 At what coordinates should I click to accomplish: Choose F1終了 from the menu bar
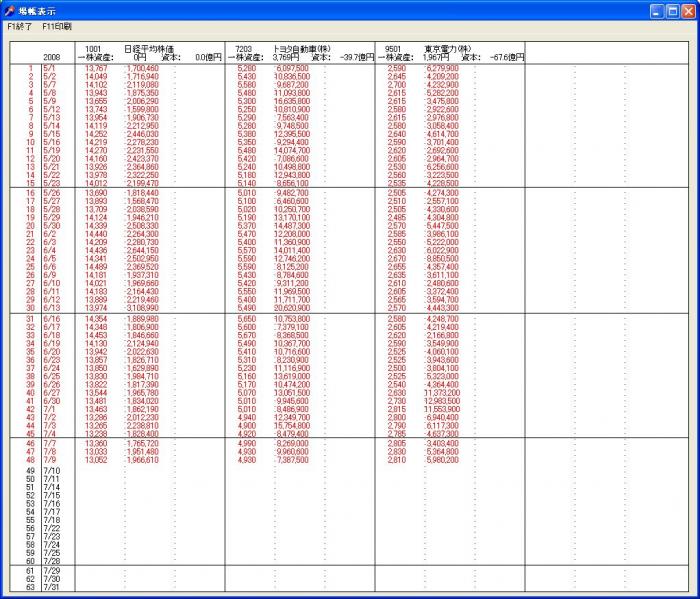coord(19,26)
